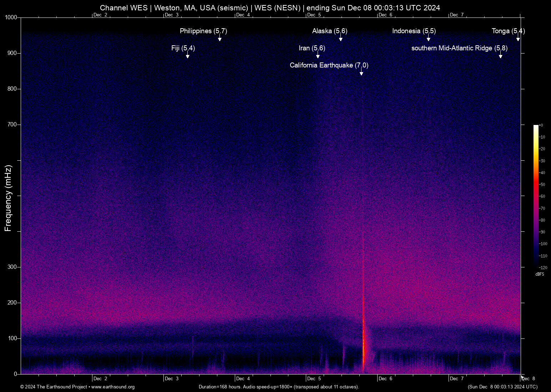Click the southern Mid-Atlantic Ridge (5.8) arrow marker
The height and width of the screenshot is (392, 551).
tap(501, 55)
